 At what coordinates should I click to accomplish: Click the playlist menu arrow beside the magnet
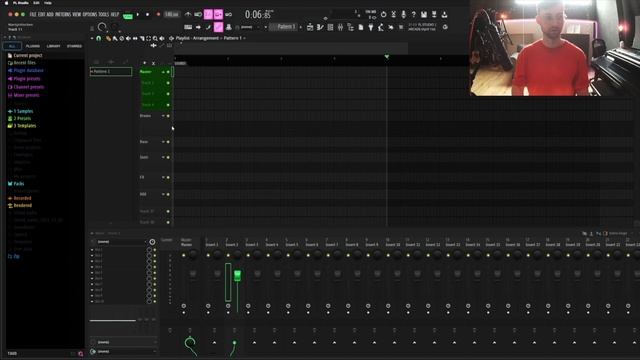92,38
